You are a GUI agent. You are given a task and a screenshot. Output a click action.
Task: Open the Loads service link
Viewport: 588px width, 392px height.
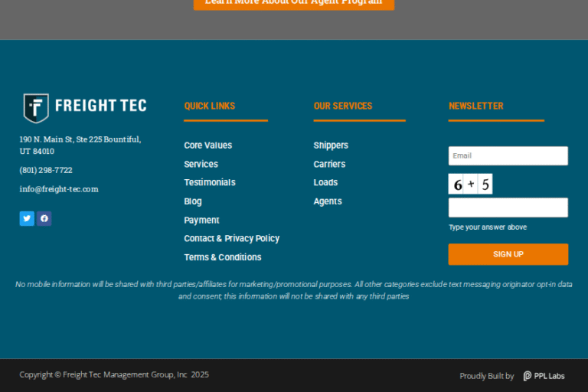point(325,182)
